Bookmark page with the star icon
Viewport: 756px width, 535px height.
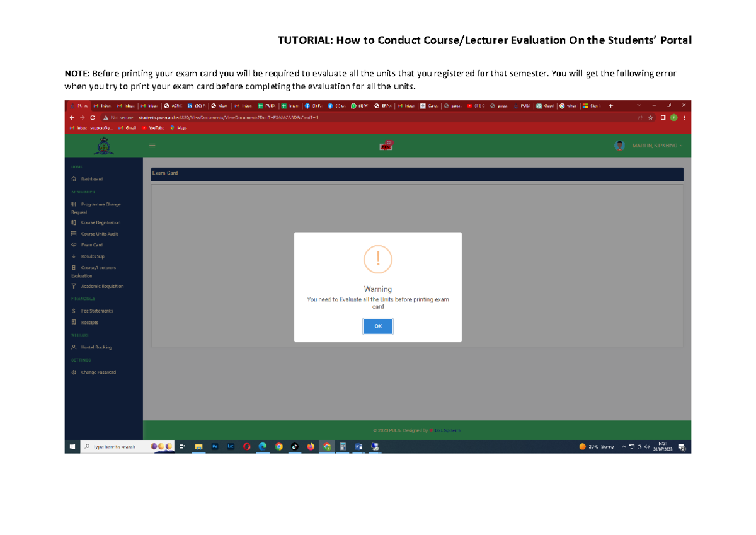650,118
